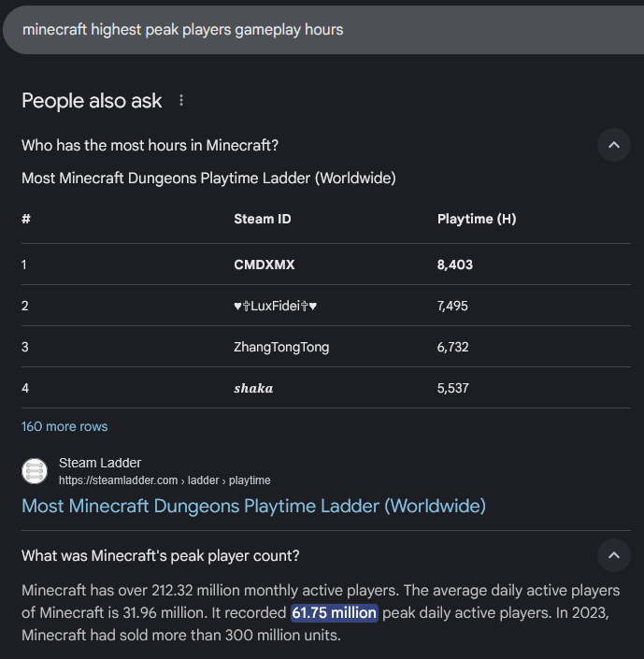Collapse the "Who has the most hours" answer
The image size is (644, 659).
click(614, 145)
